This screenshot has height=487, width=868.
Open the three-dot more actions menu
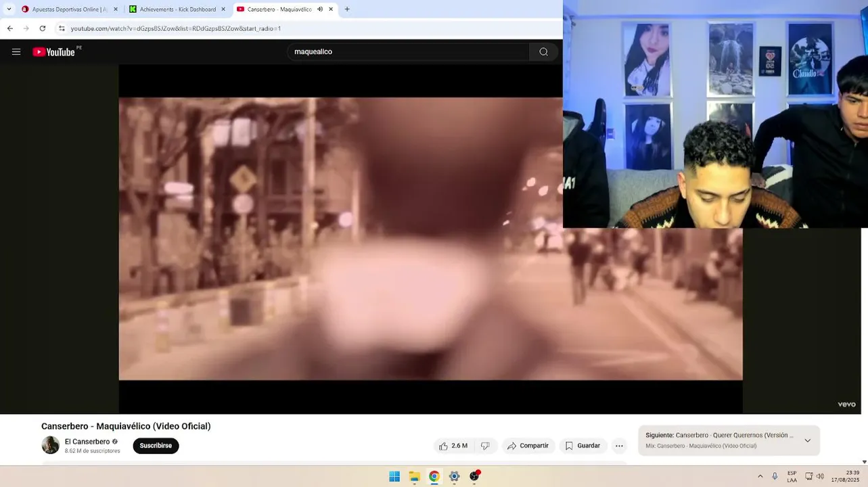[x=619, y=446]
